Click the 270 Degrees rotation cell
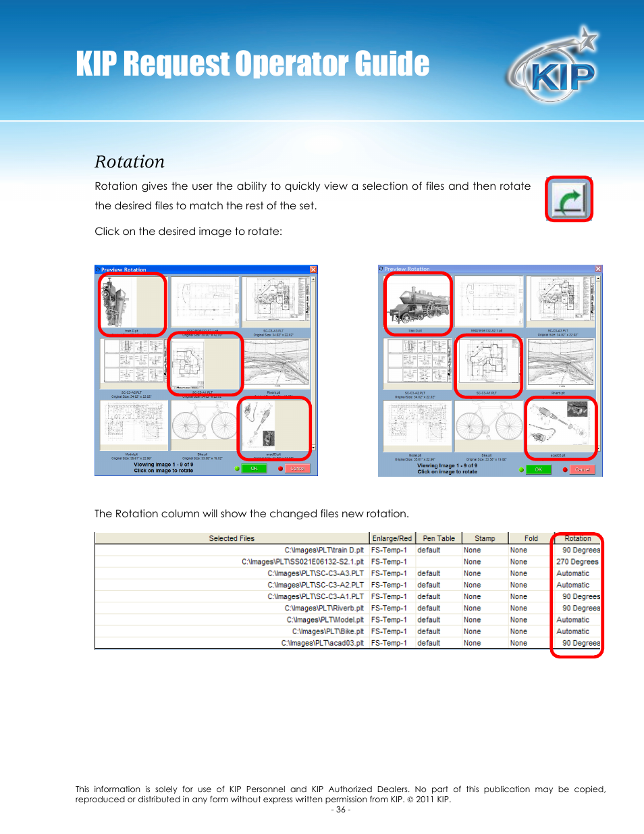644x834 pixels. coord(577,562)
